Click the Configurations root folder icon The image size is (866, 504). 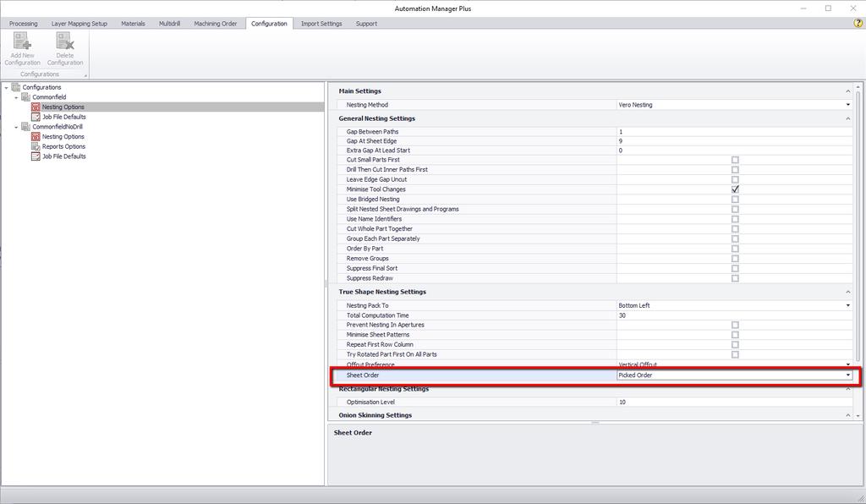(16, 87)
